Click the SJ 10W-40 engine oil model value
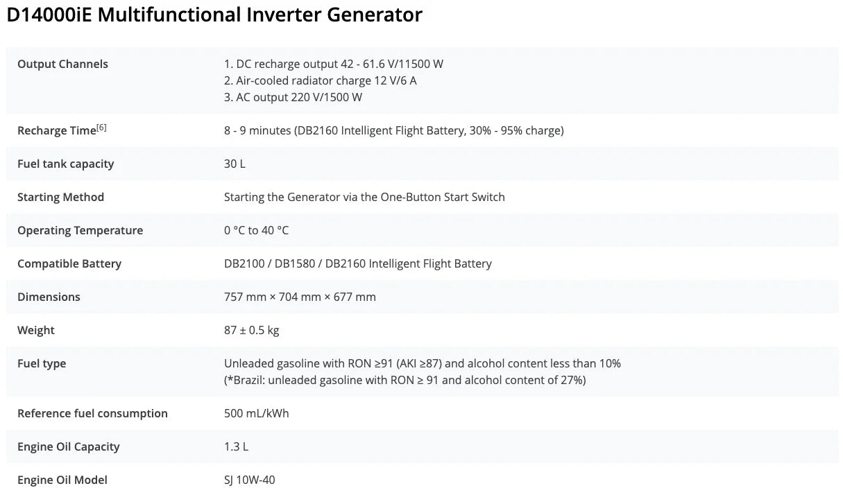Screen dimensions: 843x504 tap(249, 480)
